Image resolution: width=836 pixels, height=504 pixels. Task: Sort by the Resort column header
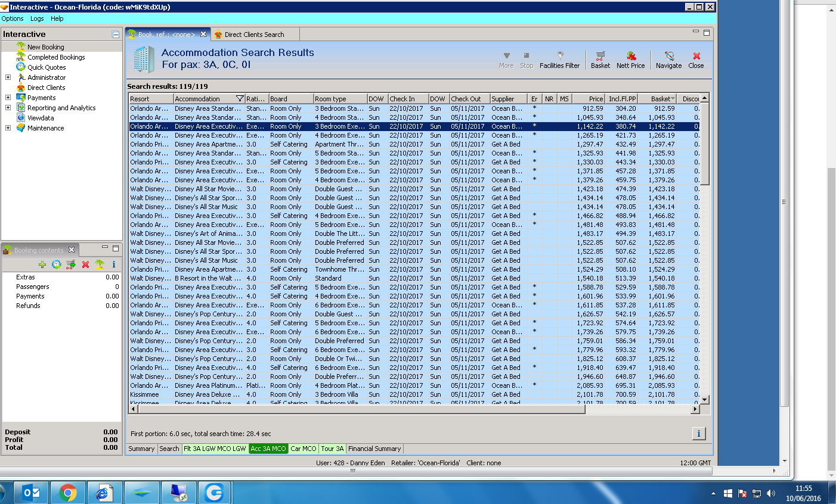point(151,99)
